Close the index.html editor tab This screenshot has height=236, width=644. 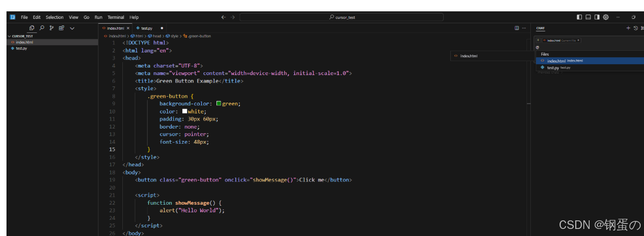point(128,28)
